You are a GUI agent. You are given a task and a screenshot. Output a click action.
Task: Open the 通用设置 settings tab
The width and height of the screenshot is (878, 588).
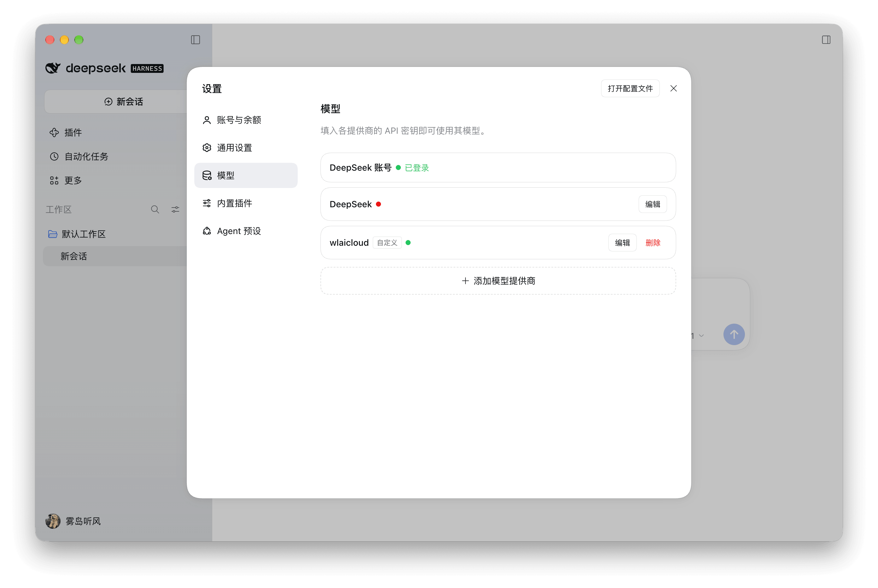click(246, 148)
